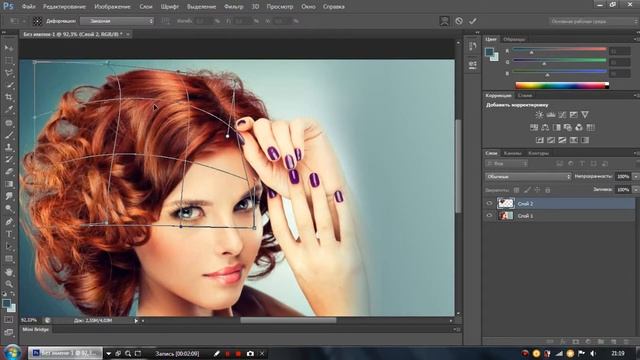This screenshot has width=640, height=360.
Task: Cancel the warp transform
Action: 459,21
